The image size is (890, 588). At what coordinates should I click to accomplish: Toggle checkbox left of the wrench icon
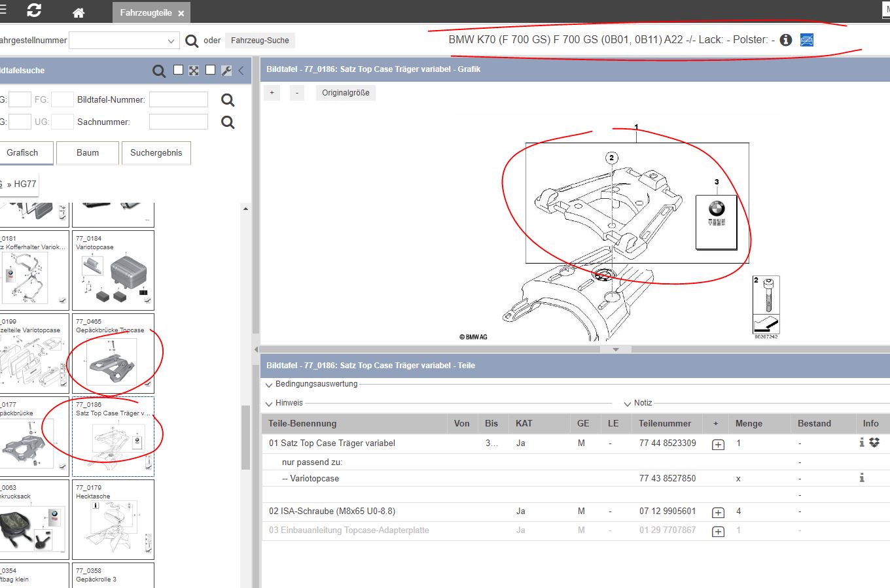(x=210, y=70)
